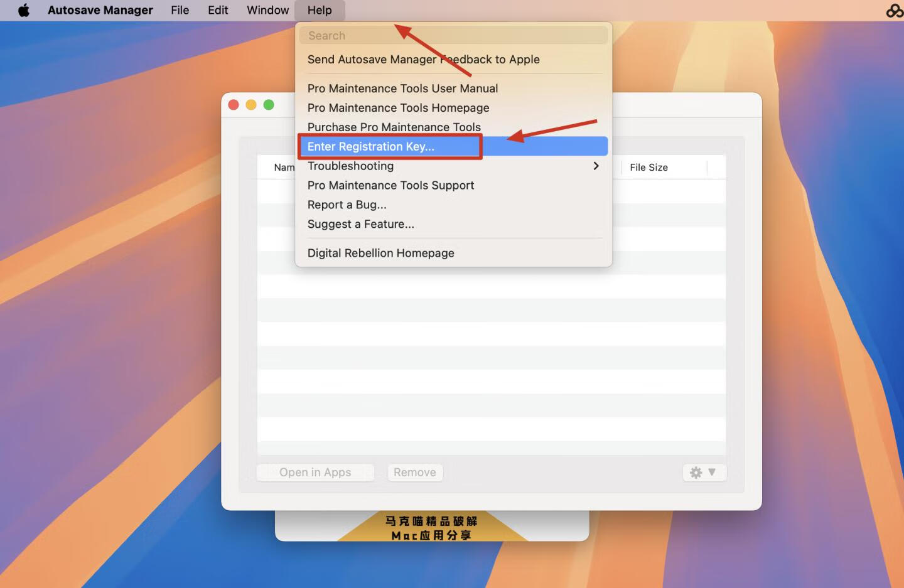Open Pro Maintenance Tools User Manual
904x588 pixels.
pyautogui.click(x=453, y=88)
